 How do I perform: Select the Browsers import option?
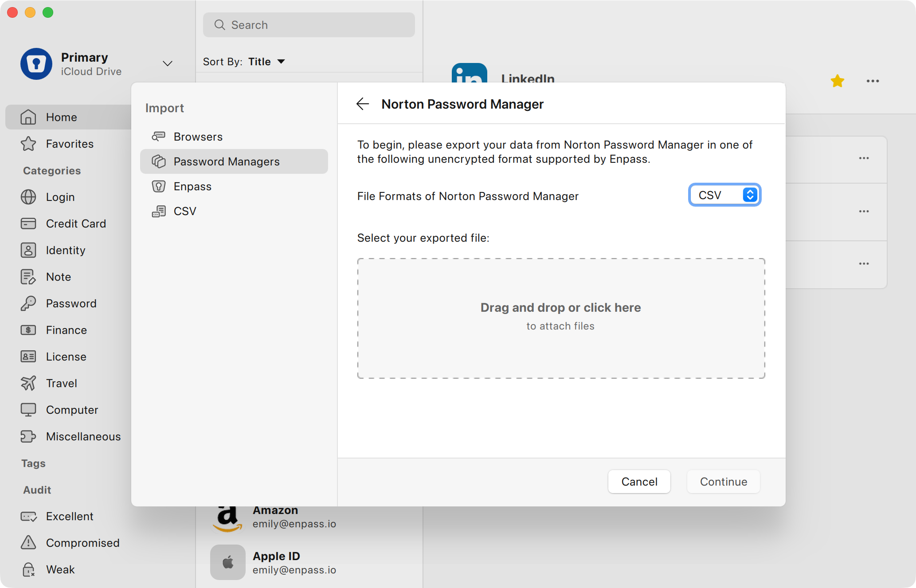234,137
